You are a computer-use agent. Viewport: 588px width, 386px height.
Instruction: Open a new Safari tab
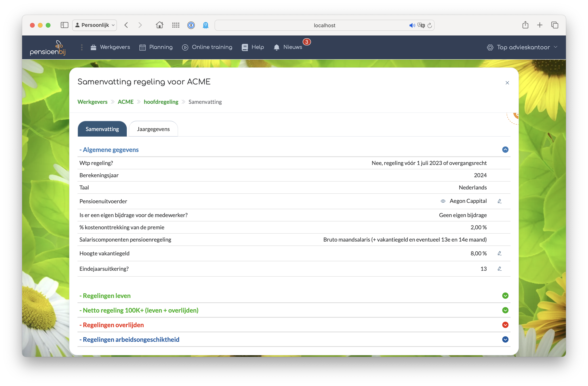tap(540, 25)
